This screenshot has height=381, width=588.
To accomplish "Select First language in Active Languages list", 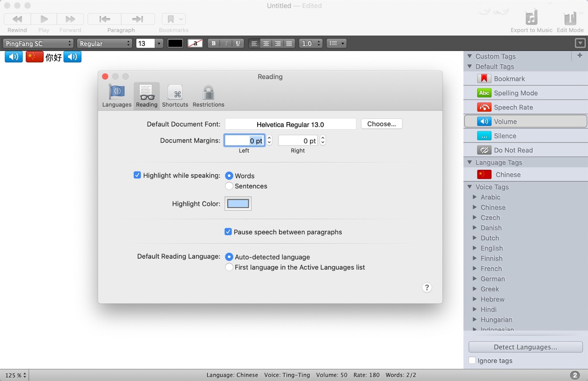I will (229, 267).
